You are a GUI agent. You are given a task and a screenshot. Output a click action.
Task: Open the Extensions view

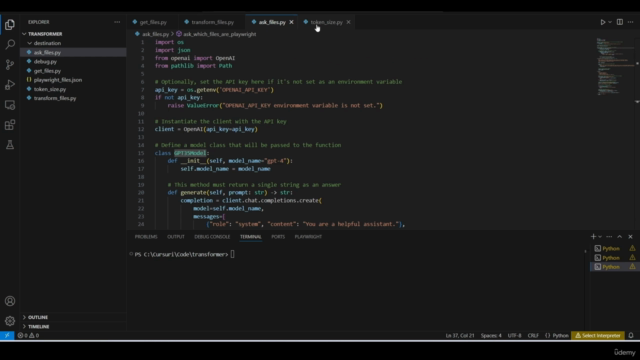[x=10, y=125]
